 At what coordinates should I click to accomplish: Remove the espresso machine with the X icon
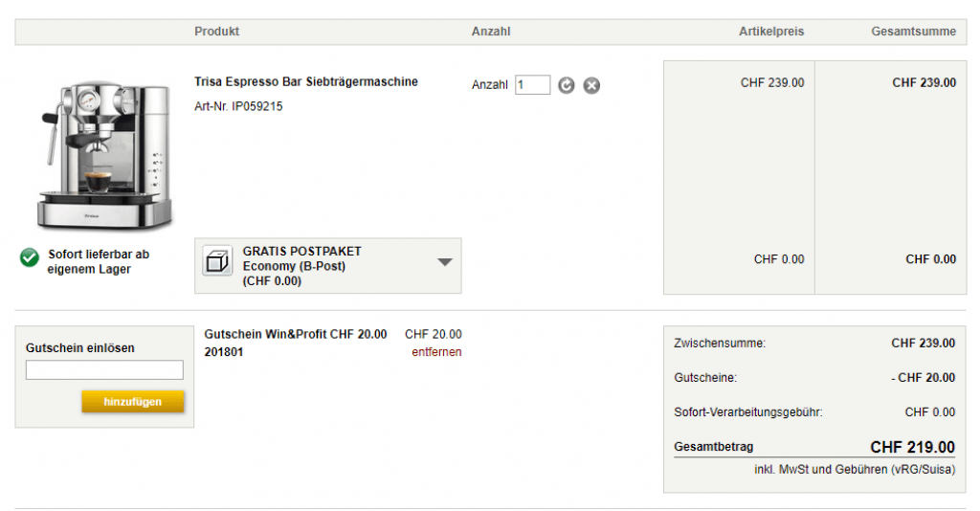[x=591, y=85]
